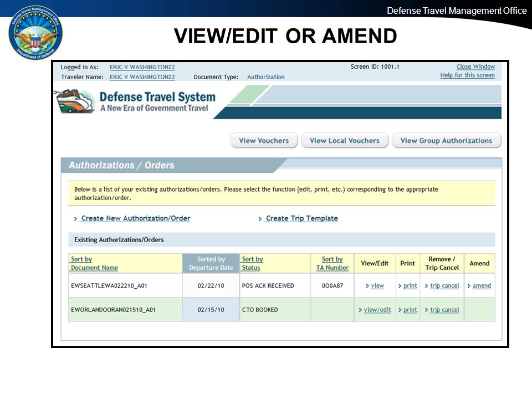Sort the list by Document Name
Image resolution: width=532 pixels, height=399 pixels.
tap(94, 263)
